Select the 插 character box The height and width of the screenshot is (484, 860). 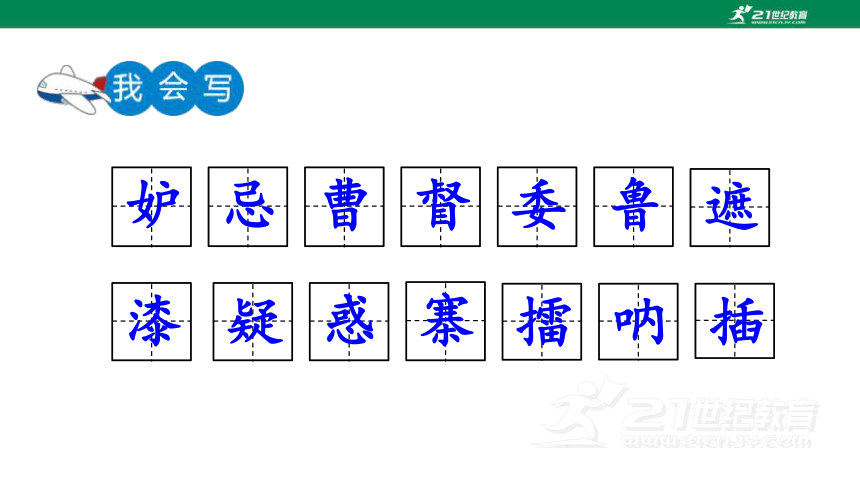point(735,321)
